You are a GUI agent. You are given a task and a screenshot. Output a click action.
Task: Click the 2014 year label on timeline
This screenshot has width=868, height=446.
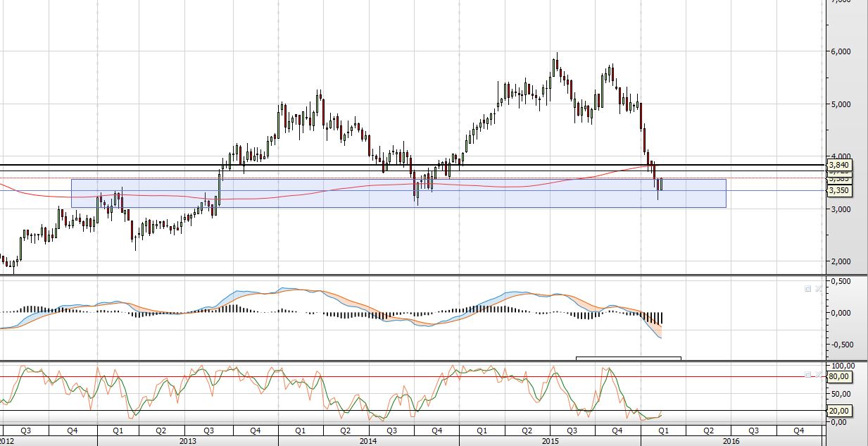368,440
